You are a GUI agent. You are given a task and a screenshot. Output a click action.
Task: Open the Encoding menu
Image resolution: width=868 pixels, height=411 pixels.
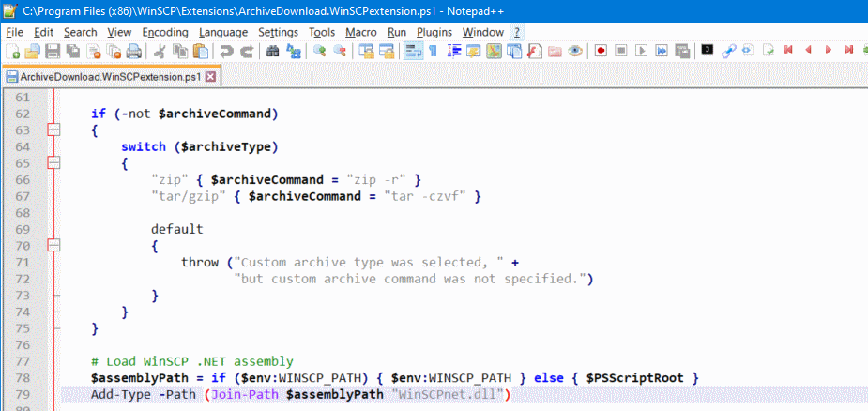click(x=165, y=32)
